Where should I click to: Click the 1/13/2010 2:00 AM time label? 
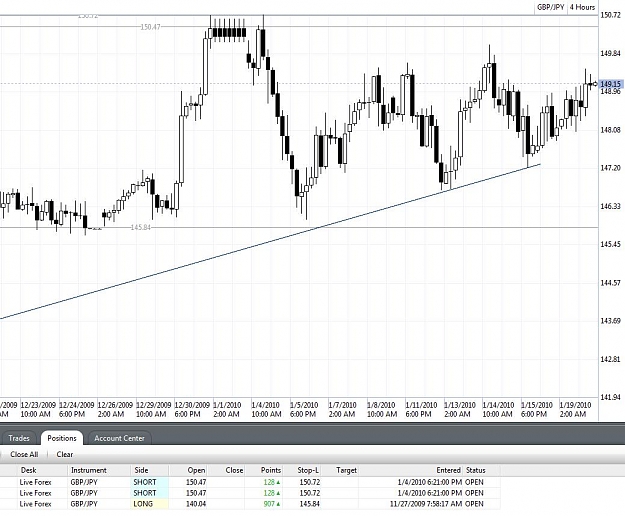click(460, 410)
